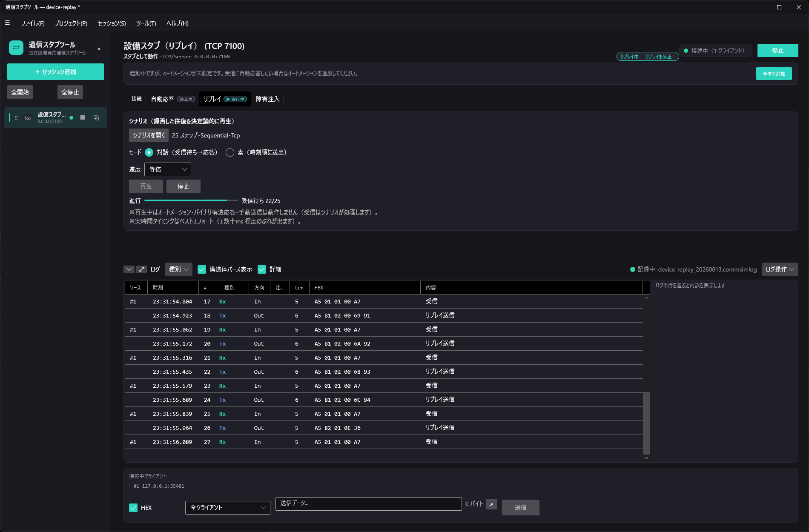Select log row number 17
The width and height of the screenshot is (809, 532).
click(x=384, y=301)
